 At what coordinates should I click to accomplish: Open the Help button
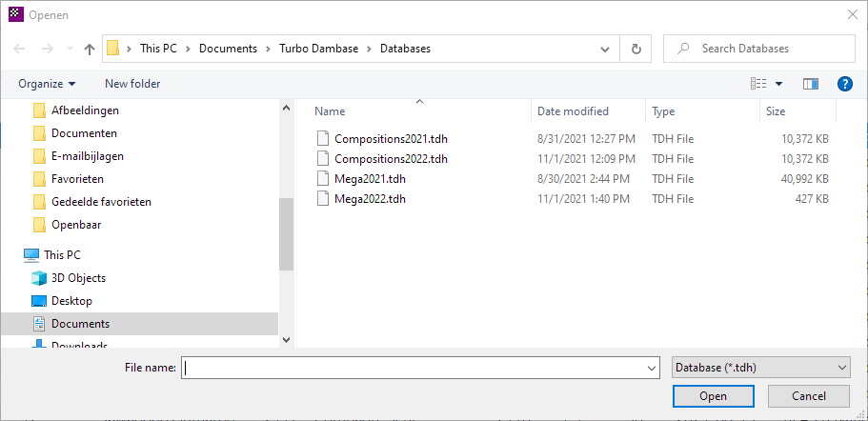tap(845, 84)
